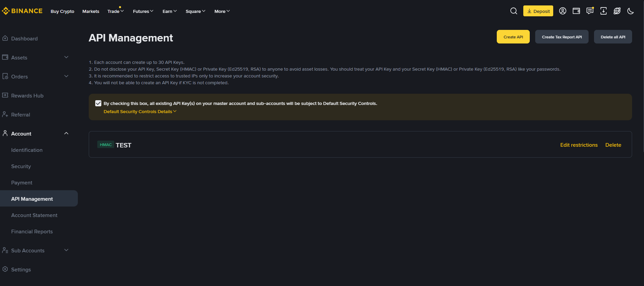Click the app download icon

tap(603, 11)
